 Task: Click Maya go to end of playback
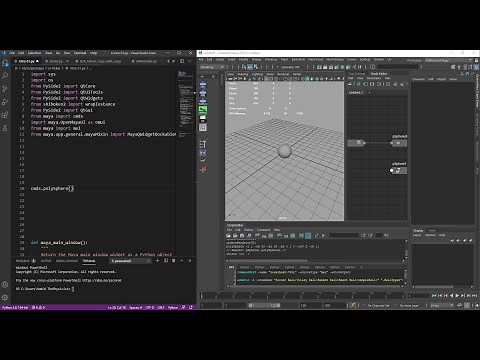point(475,296)
